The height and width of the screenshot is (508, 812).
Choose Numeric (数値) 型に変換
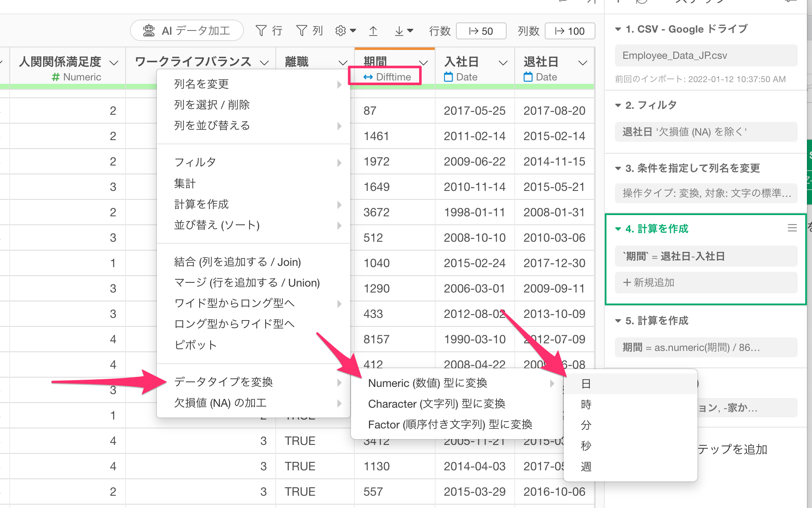click(457, 383)
